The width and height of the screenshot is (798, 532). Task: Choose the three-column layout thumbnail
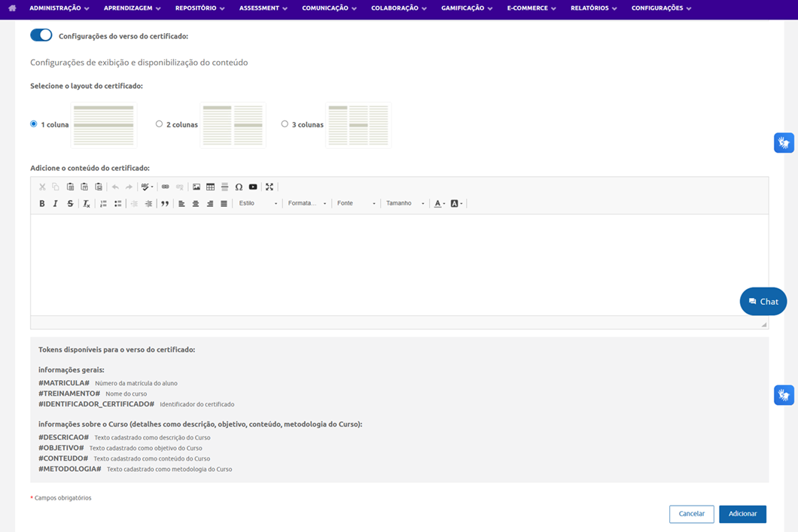pyautogui.click(x=358, y=125)
